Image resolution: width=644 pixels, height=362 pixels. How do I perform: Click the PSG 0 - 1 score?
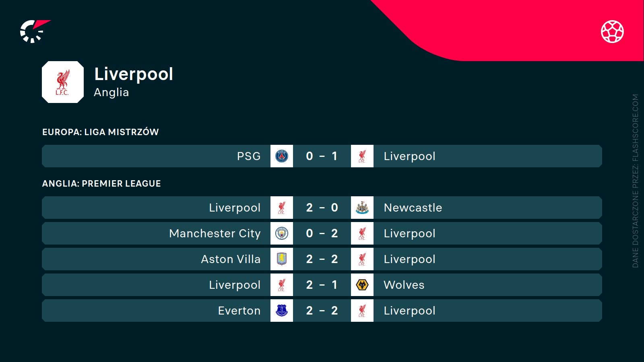pyautogui.click(x=322, y=156)
